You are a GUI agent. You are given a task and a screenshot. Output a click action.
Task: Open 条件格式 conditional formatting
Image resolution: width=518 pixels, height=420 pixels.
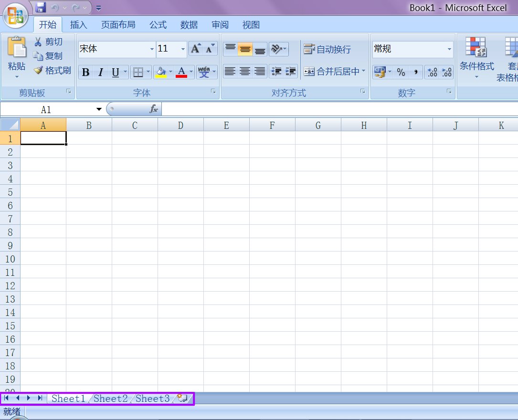pos(476,58)
